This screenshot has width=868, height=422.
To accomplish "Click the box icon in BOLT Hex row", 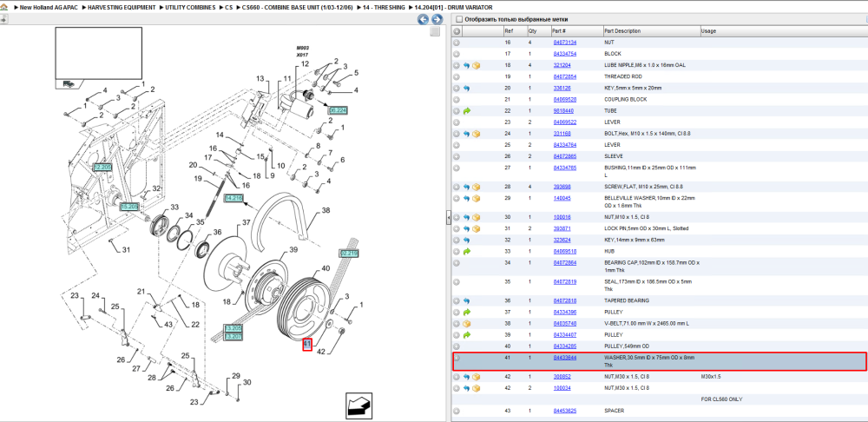I will (476, 134).
